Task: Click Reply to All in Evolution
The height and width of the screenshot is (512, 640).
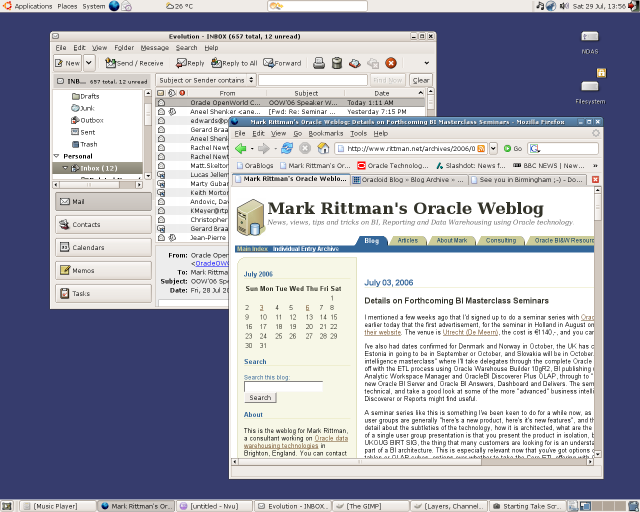Action: [x=234, y=63]
